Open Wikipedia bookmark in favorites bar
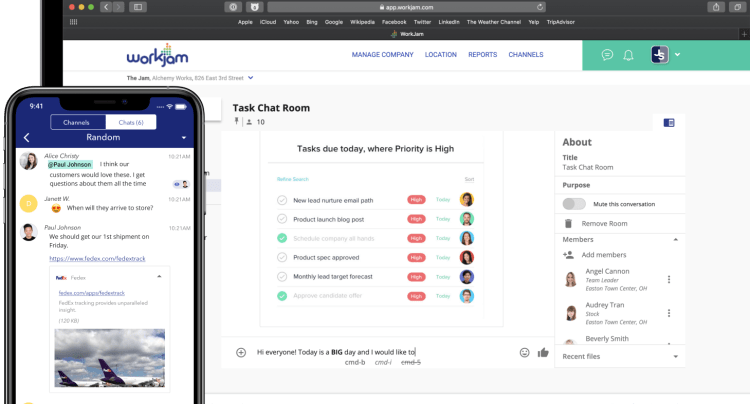The image size is (750, 404). click(362, 22)
